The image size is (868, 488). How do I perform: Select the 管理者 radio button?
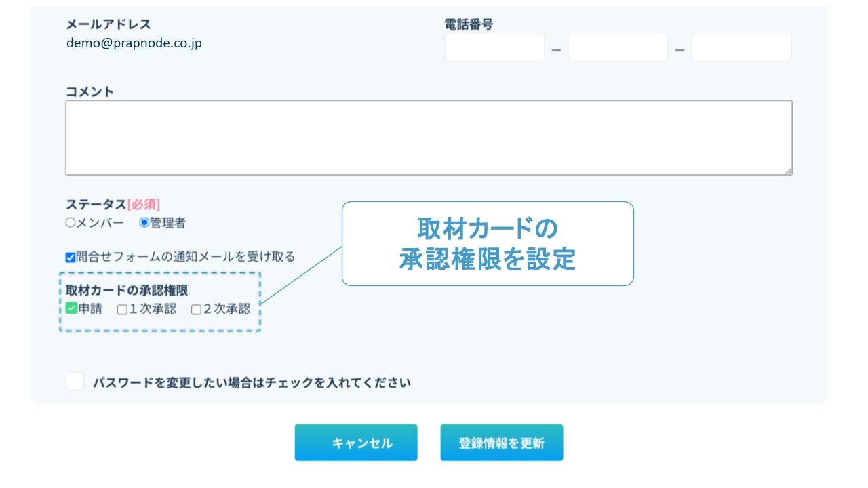point(144,223)
